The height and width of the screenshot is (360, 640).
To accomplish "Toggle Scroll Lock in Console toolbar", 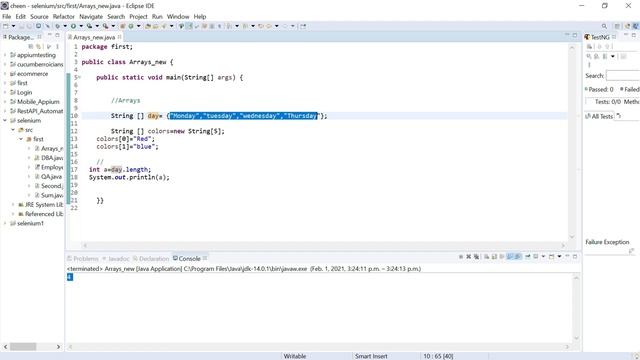I will pos(494,257).
